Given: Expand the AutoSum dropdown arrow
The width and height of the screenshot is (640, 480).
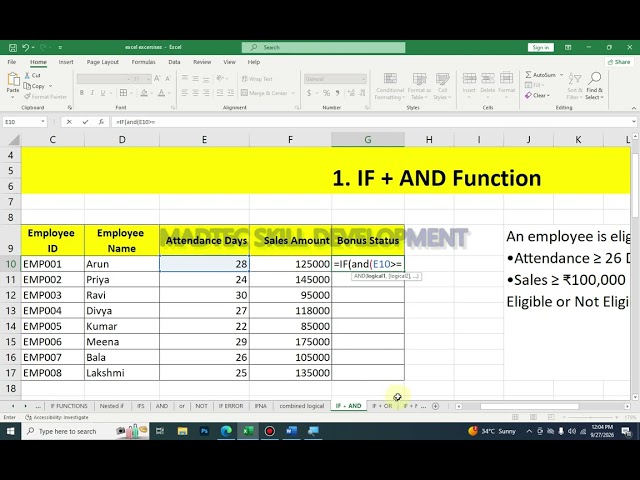Looking at the screenshot, I should 561,75.
